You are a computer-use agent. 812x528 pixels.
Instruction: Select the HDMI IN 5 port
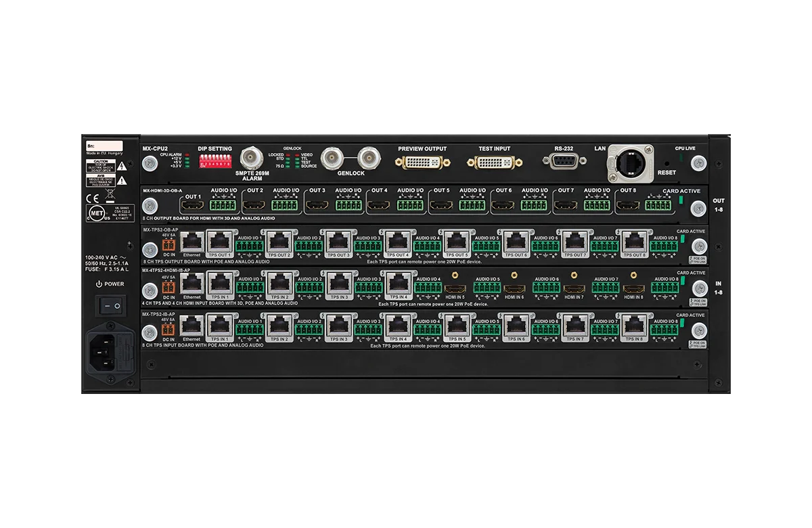tap(455, 288)
